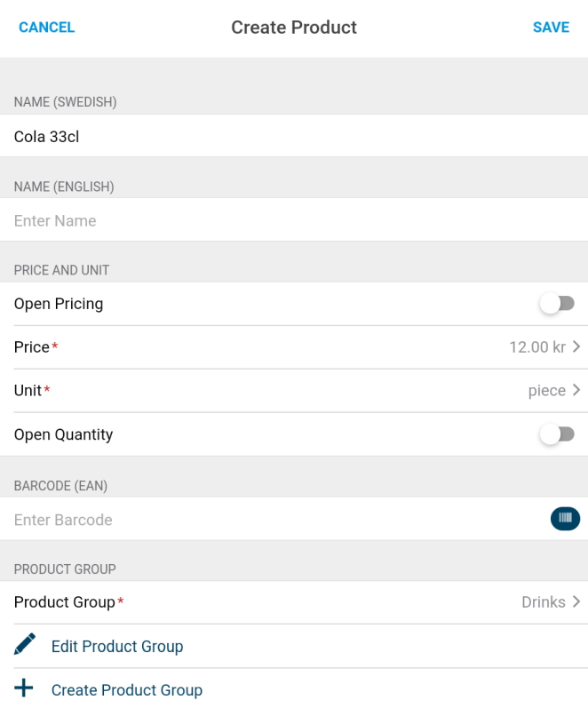Focus the Swedish name field with Cola 33cl
588x708 pixels.
click(x=294, y=136)
